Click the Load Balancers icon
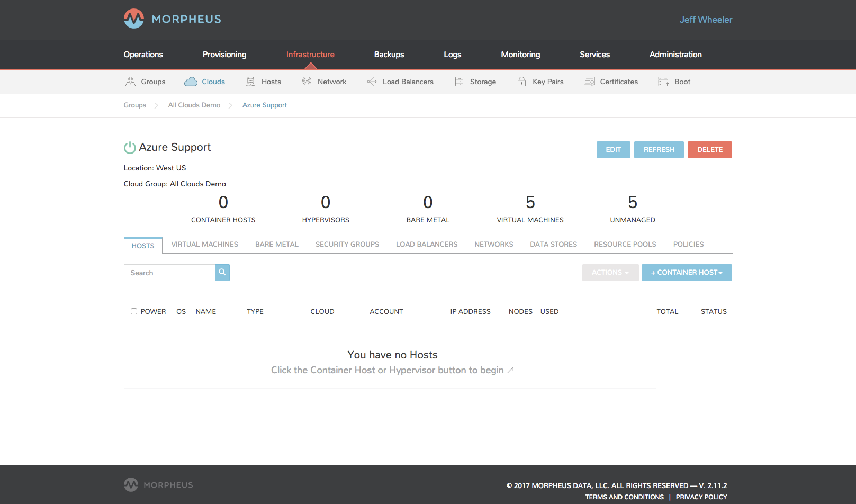This screenshot has height=504, width=856. coord(372,82)
